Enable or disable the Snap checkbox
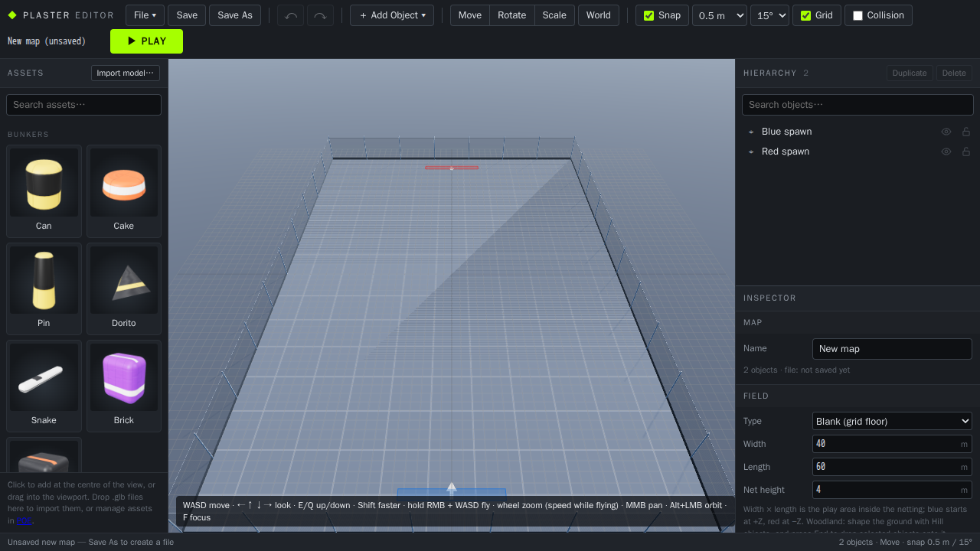The height and width of the screenshot is (551, 980). [x=649, y=15]
